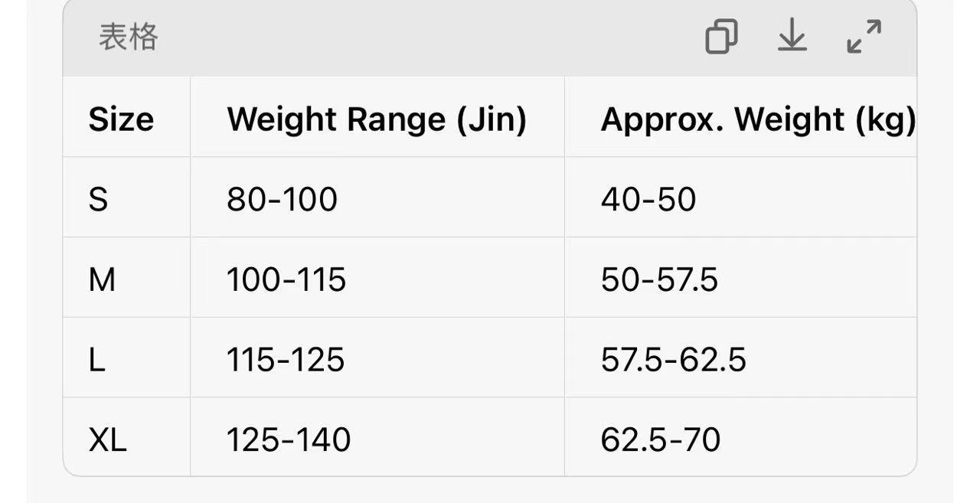Click the 125-140 weight range cell
Image resolution: width=980 pixels, height=503 pixels.
click(289, 439)
